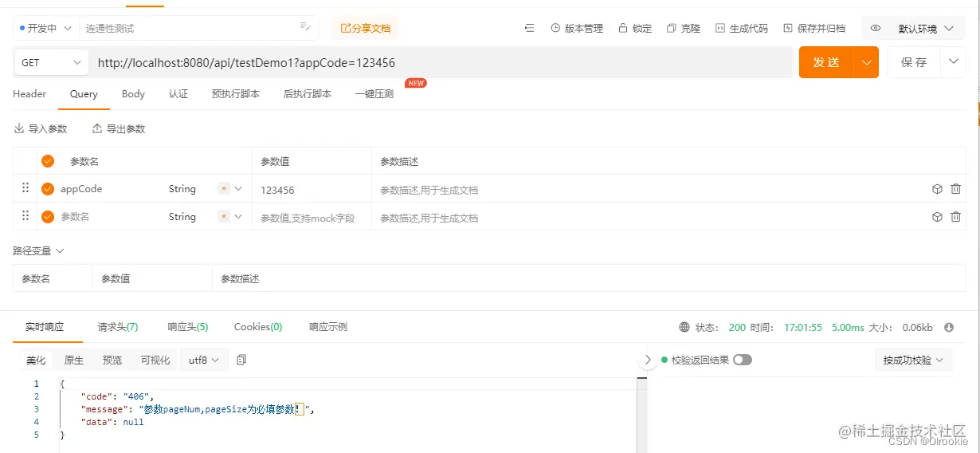Click the clone icon labeled 克隆
Image resolution: width=980 pixels, height=453 pixels.
(672, 28)
